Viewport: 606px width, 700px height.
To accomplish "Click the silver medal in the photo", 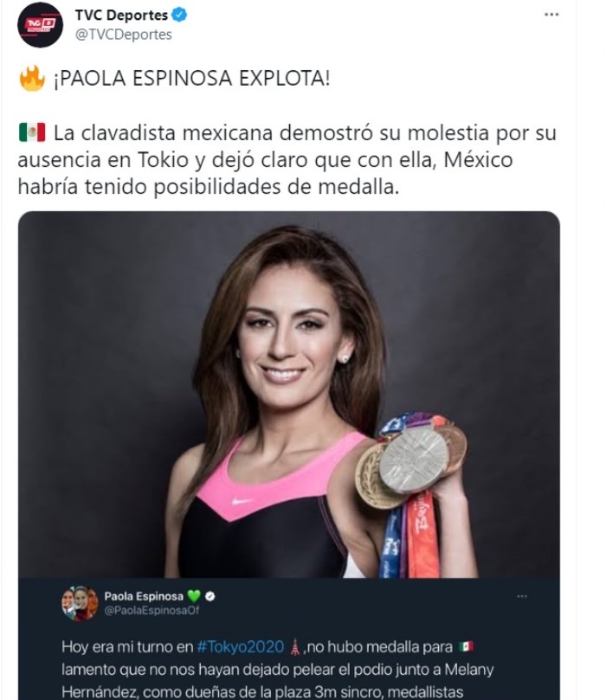I will tap(414, 459).
